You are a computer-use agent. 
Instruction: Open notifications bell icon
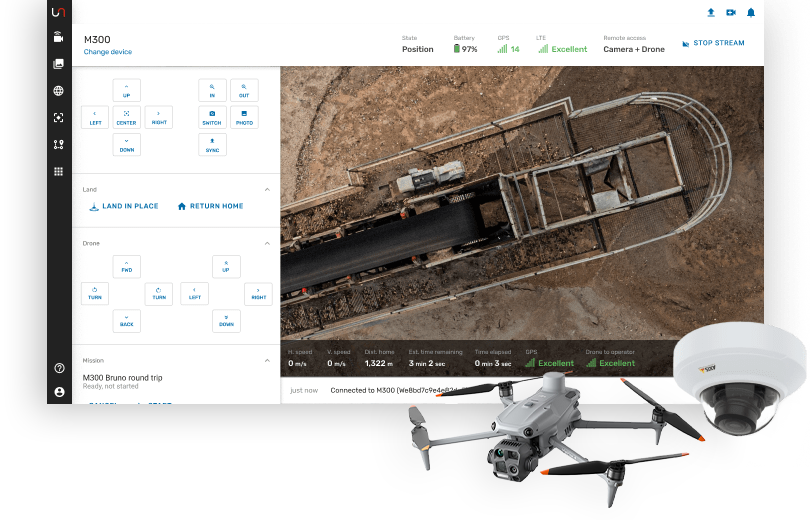point(751,12)
